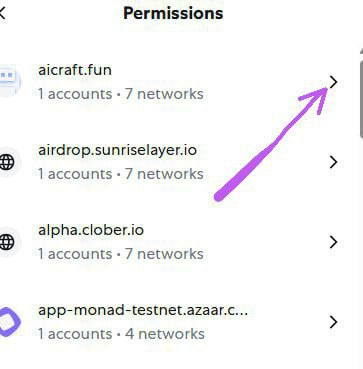Screen dimensions: 363x369
Task: Click the alpha.clober.io globe icon
Action: tap(7, 242)
